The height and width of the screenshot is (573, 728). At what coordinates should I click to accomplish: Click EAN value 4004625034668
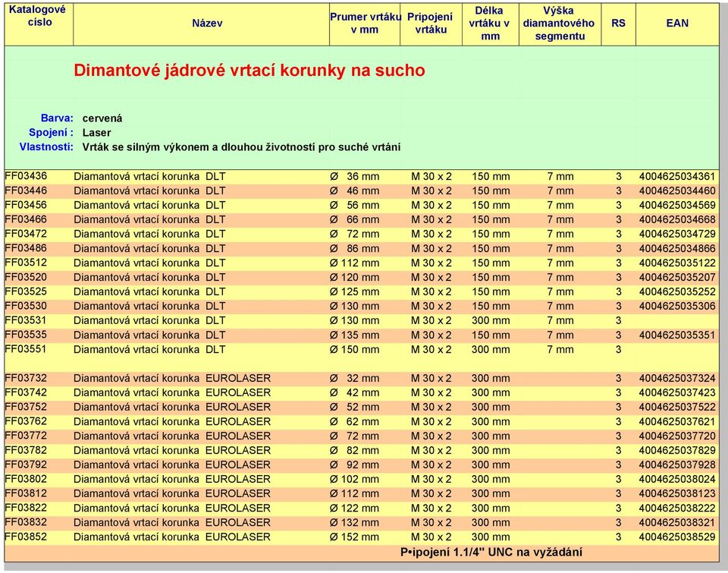677,220
